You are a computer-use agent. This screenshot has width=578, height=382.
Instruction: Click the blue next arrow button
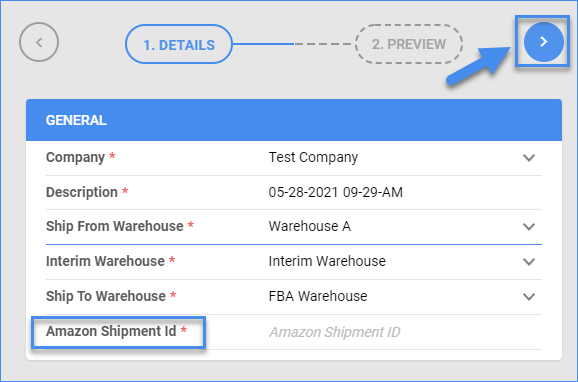pyautogui.click(x=544, y=42)
